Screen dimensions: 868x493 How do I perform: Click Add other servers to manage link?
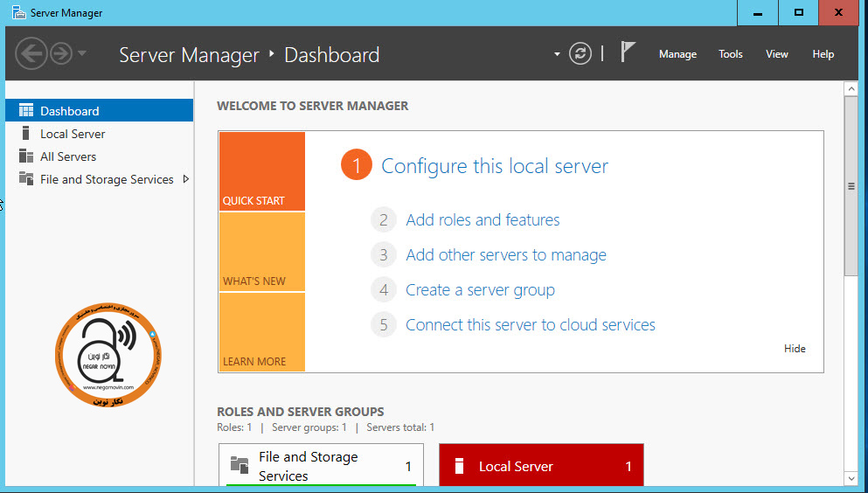pos(506,255)
